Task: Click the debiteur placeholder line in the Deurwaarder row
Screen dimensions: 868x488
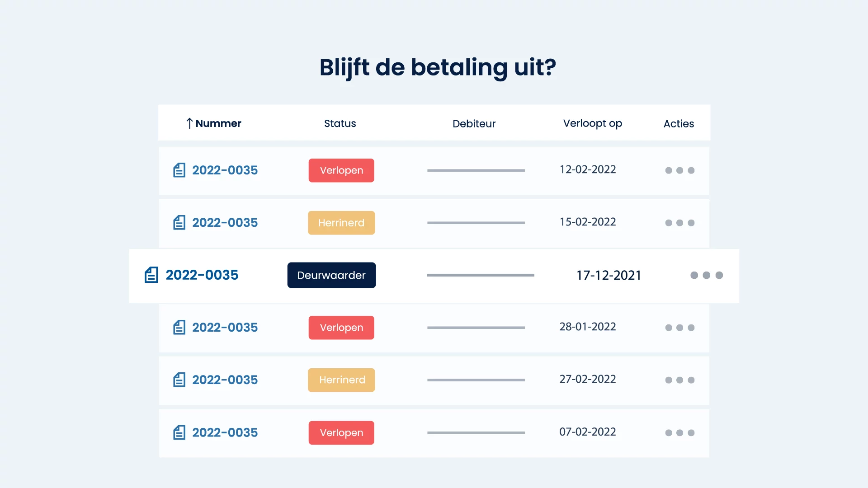Action: click(481, 275)
